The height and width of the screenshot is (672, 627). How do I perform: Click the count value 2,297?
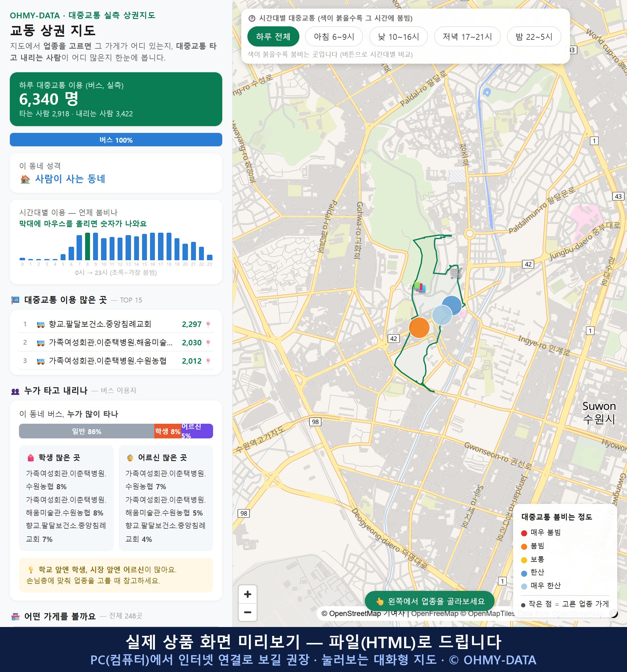(192, 325)
